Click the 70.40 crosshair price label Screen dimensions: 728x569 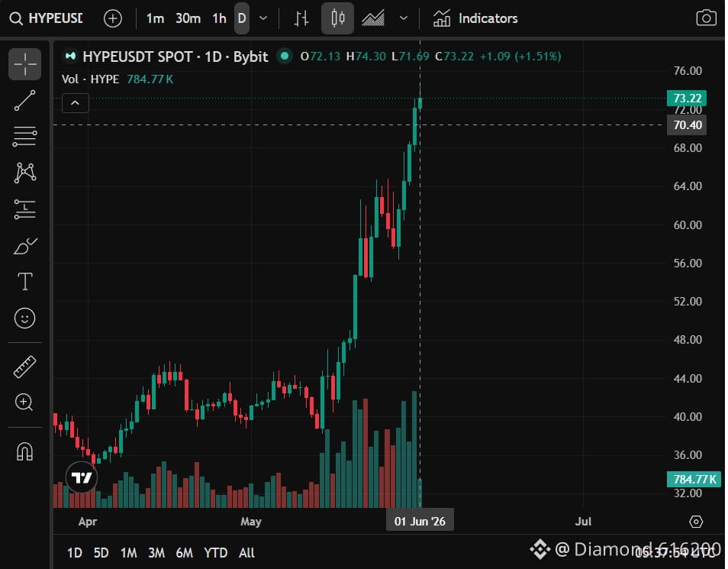click(x=687, y=125)
